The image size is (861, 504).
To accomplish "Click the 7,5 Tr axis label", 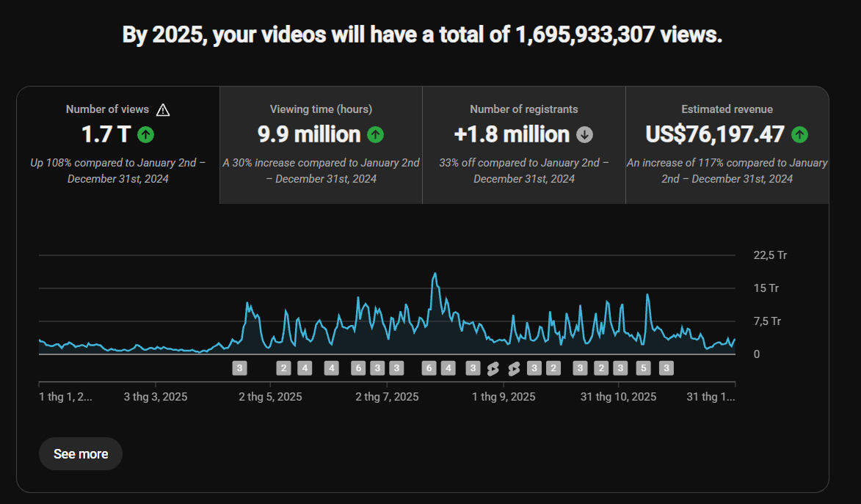I will [767, 321].
